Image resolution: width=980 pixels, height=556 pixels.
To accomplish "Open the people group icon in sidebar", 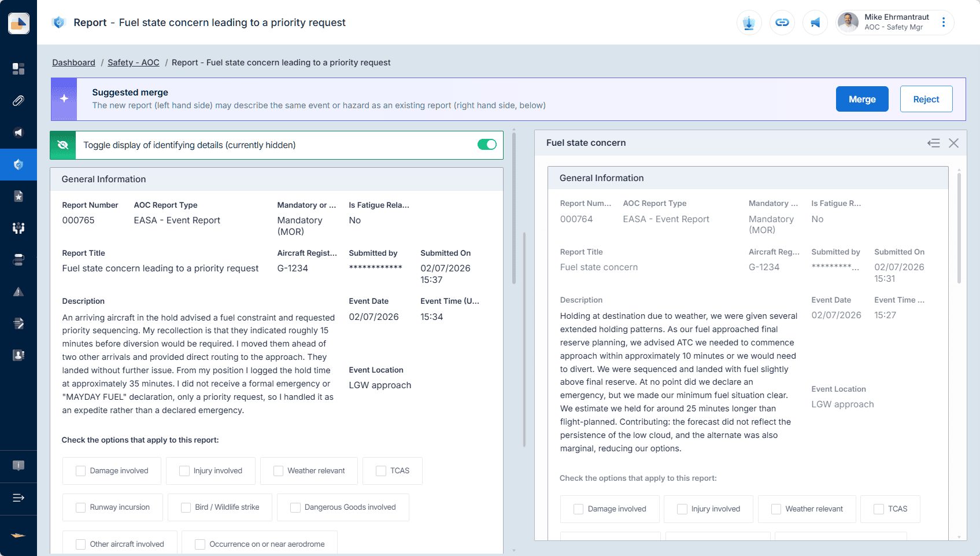I will (x=19, y=228).
